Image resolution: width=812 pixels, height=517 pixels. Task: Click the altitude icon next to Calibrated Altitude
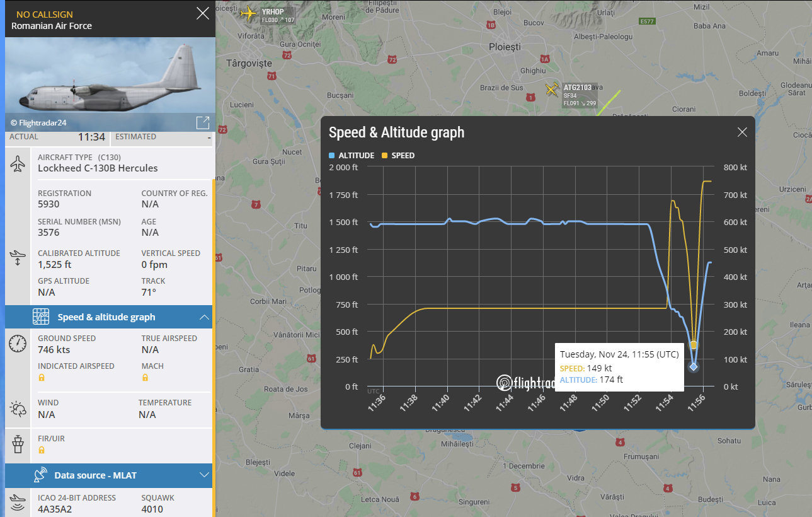[x=18, y=258]
